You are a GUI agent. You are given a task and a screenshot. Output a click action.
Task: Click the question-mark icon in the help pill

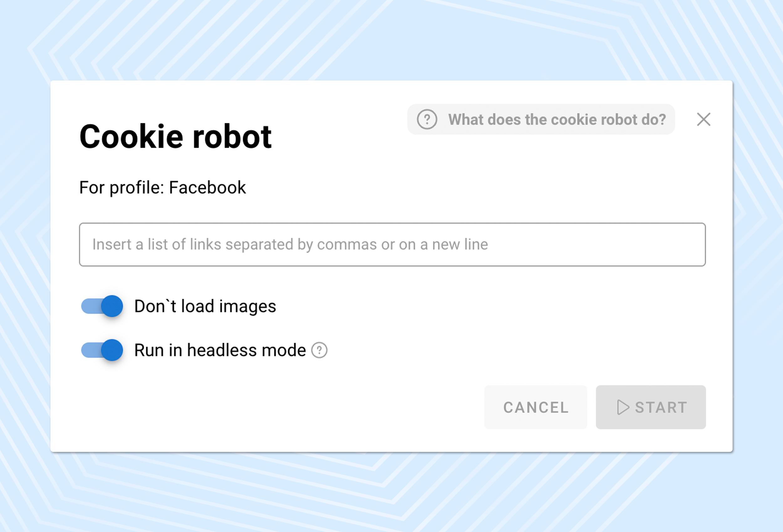pos(427,119)
